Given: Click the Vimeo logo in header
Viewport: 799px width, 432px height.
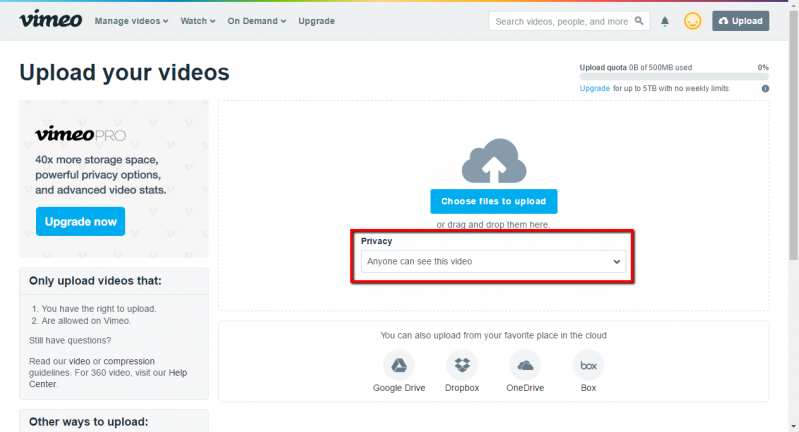Looking at the screenshot, I should pos(50,19).
